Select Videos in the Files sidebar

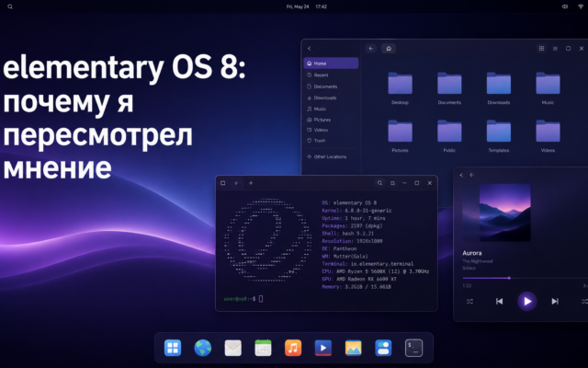(x=331, y=130)
